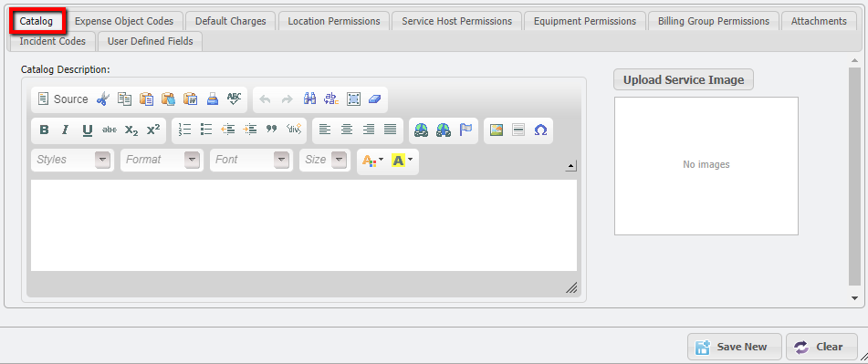Open the Styles dropdown

(73, 160)
